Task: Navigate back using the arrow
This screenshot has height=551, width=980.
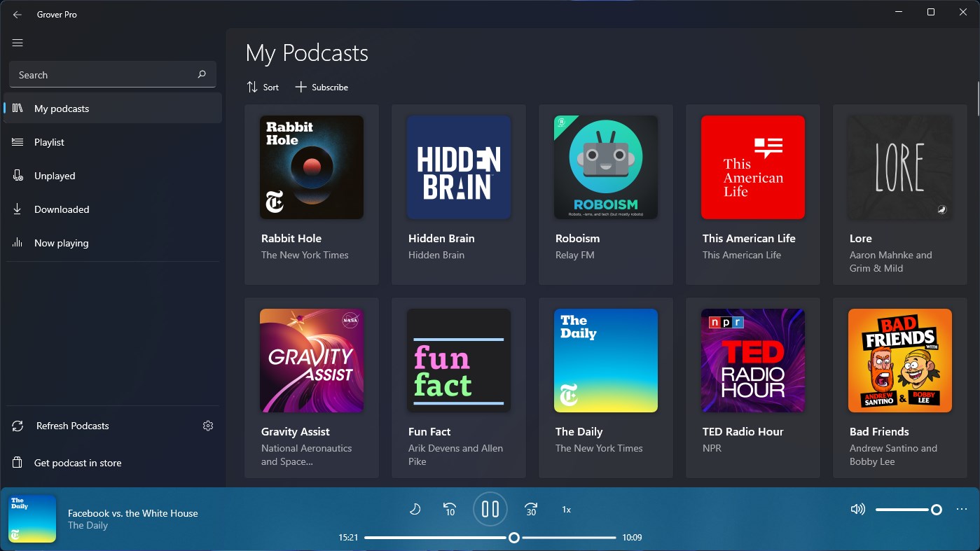Action: point(17,14)
